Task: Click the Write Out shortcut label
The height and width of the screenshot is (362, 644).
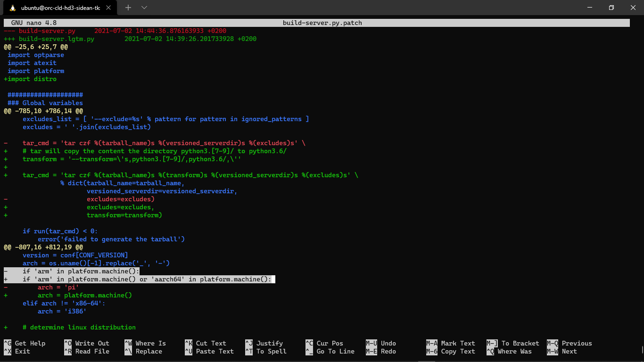Action: pos(92,343)
